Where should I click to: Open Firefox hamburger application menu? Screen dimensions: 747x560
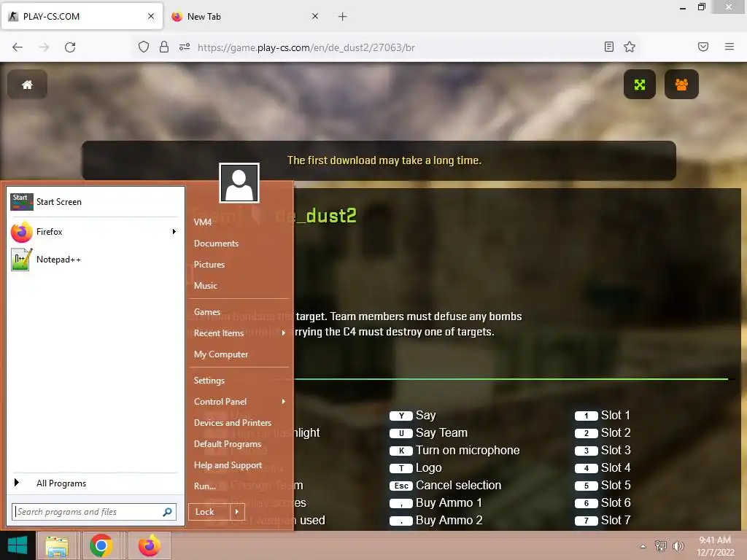point(729,47)
